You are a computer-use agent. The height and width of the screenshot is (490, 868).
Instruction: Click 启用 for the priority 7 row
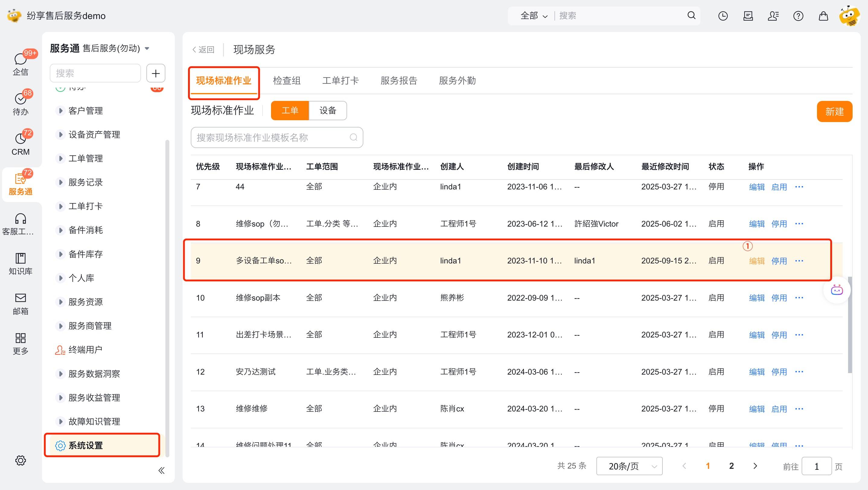point(779,187)
